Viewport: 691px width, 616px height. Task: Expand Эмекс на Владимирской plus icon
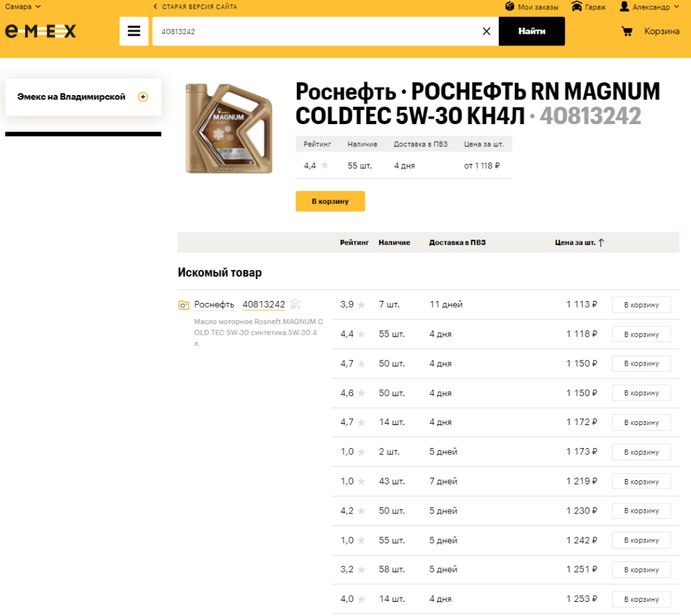coord(143,97)
